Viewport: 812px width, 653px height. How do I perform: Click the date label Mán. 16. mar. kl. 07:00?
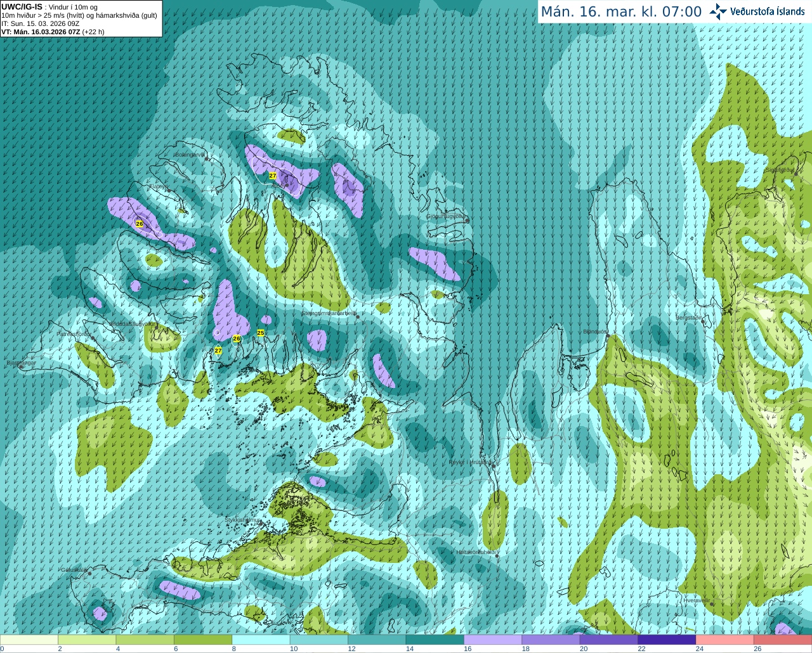click(621, 12)
